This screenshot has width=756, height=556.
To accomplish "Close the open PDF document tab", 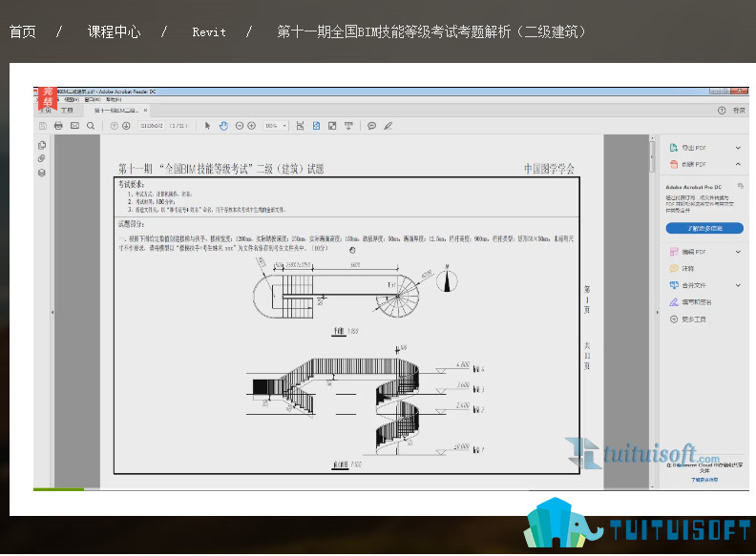I will pos(145,111).
